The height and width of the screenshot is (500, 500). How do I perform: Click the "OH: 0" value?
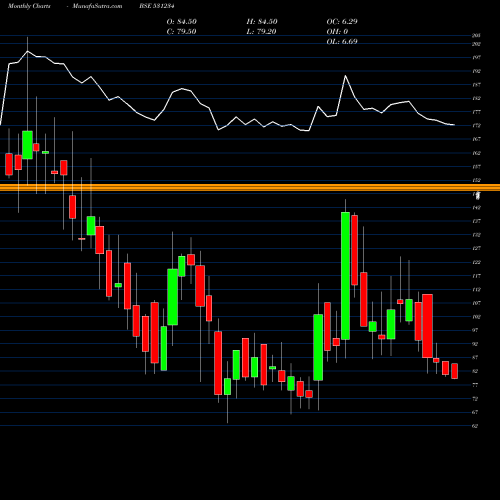pos(337,32)
